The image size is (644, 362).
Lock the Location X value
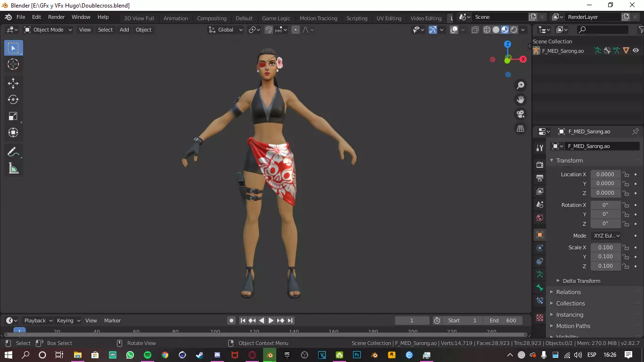pyautogui.click(x=626, y=174)
